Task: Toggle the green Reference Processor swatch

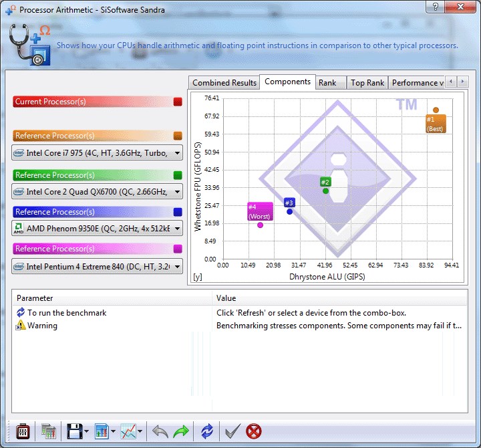Action: click(x=178, y=175)
